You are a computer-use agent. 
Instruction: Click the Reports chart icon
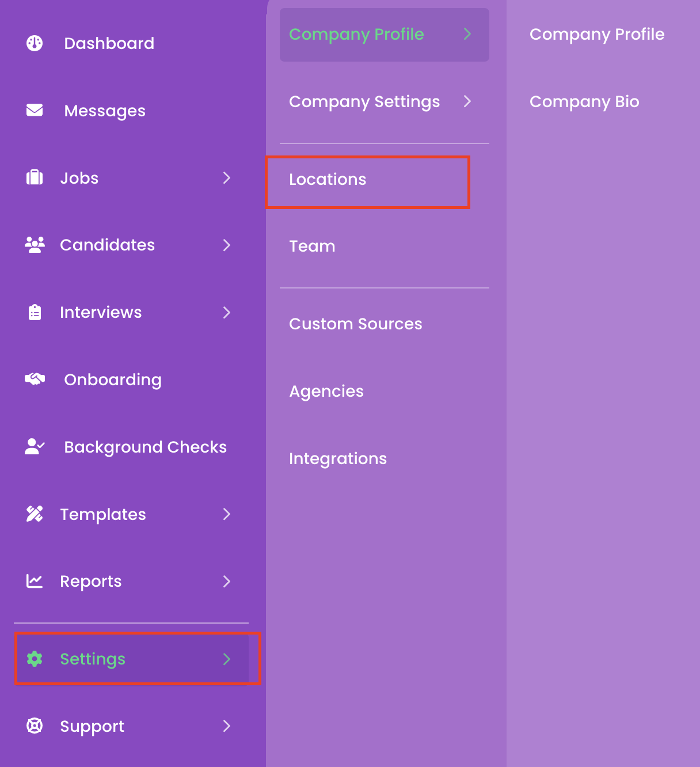point(35,581)
